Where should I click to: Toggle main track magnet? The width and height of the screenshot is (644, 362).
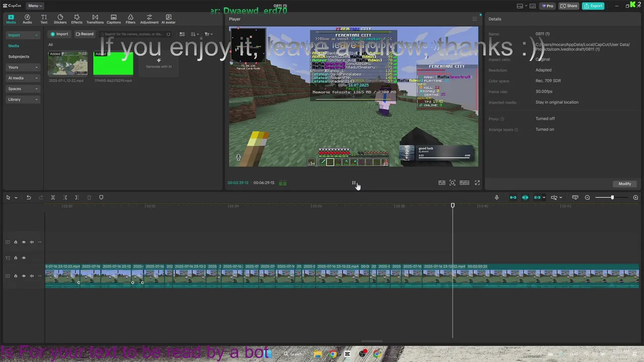[513, 198]
